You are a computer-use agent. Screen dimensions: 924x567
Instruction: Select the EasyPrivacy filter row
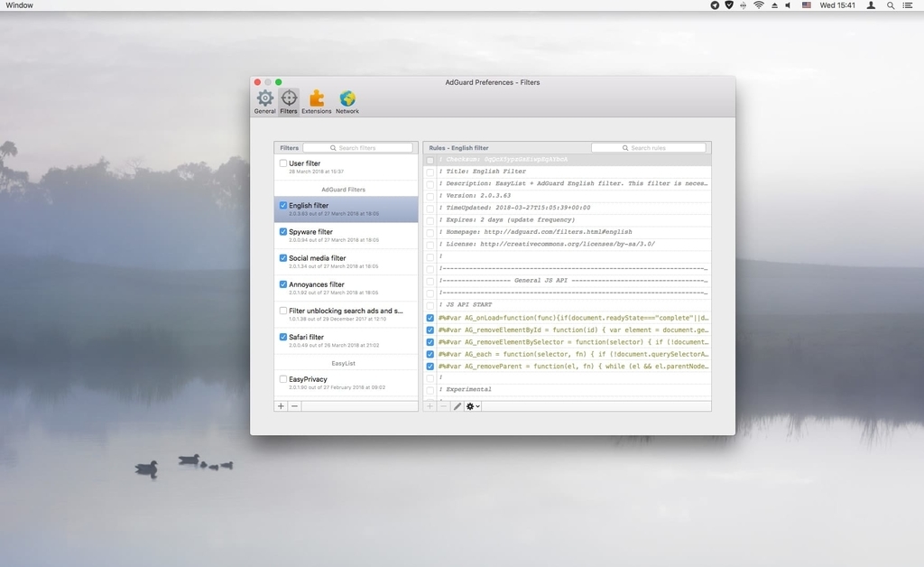tap(346, 383)
